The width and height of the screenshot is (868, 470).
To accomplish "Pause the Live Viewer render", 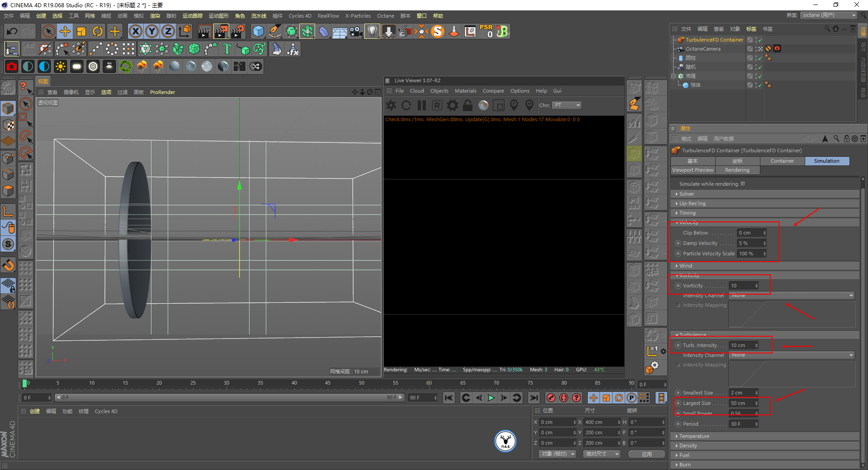I will 421,105.
